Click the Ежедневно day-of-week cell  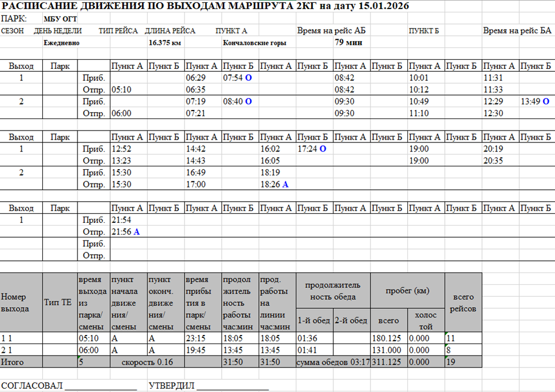point(62,43)
